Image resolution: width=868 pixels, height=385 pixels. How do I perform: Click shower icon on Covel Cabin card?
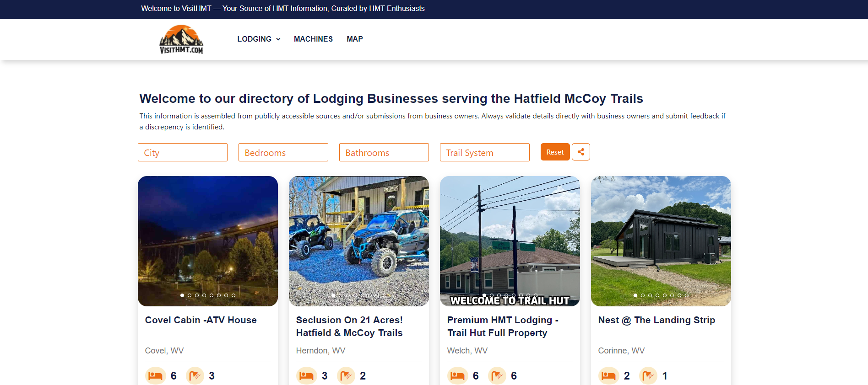pyautogui.click(x=195, y=376)
